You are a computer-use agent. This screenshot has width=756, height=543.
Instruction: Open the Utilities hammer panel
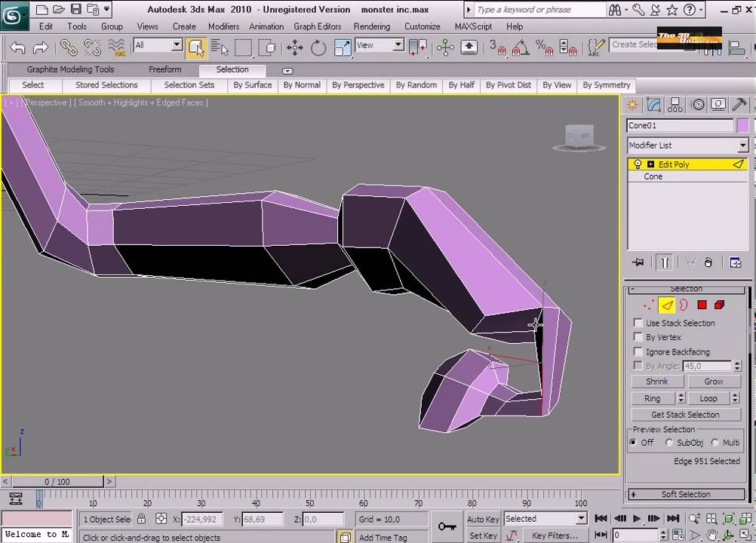[739, 105]
